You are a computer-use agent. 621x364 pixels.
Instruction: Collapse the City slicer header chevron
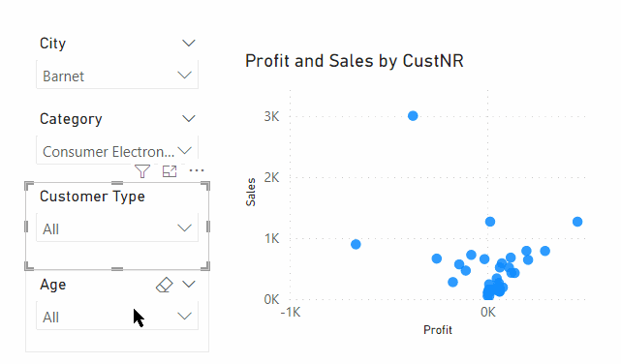[x=189, y=43]
